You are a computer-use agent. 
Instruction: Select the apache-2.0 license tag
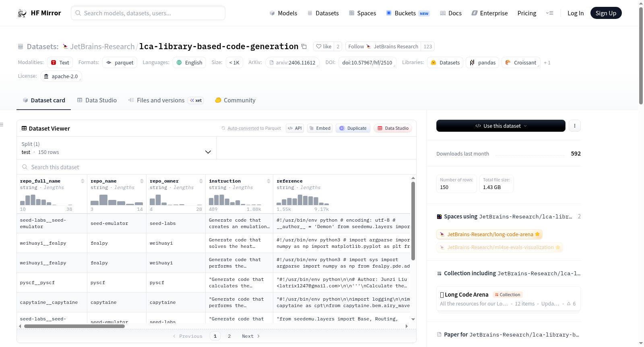pos(61,76)
